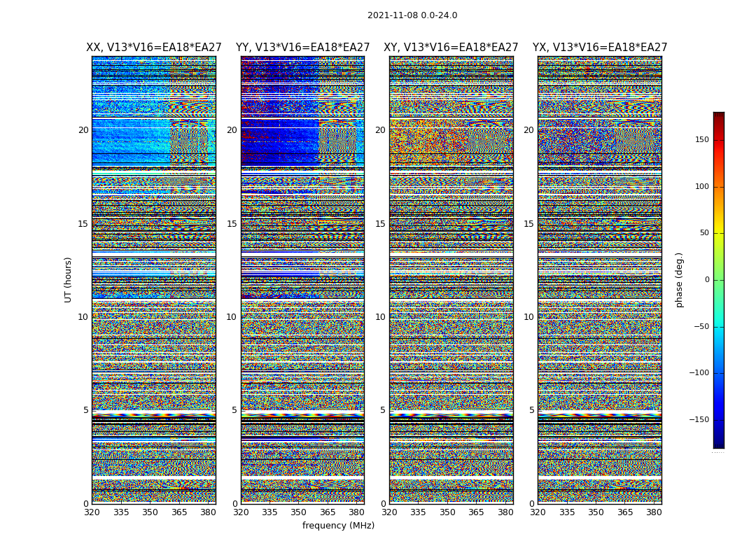Click the '365' frequency tick under YX panel
735x560 pixels.
point(625,512)
